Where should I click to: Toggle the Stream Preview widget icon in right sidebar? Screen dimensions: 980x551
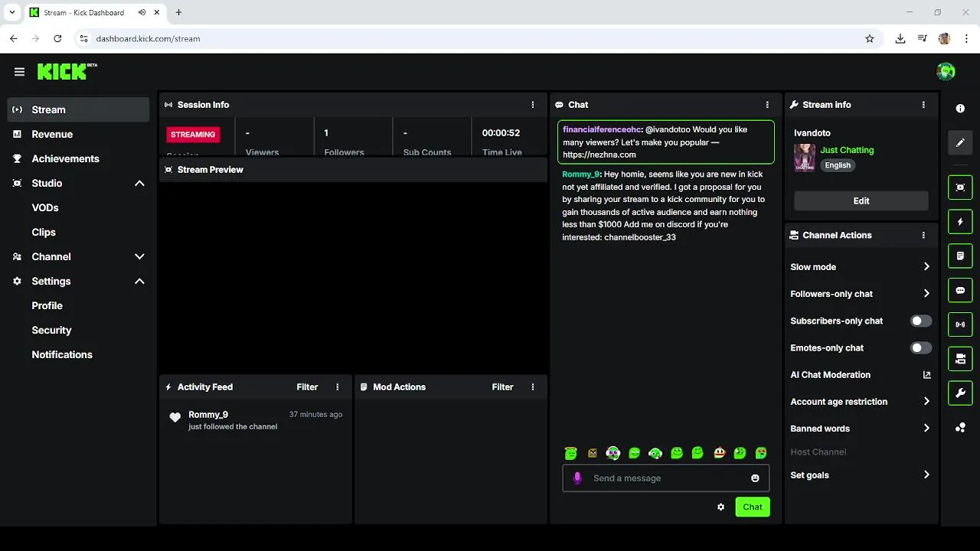960,187
